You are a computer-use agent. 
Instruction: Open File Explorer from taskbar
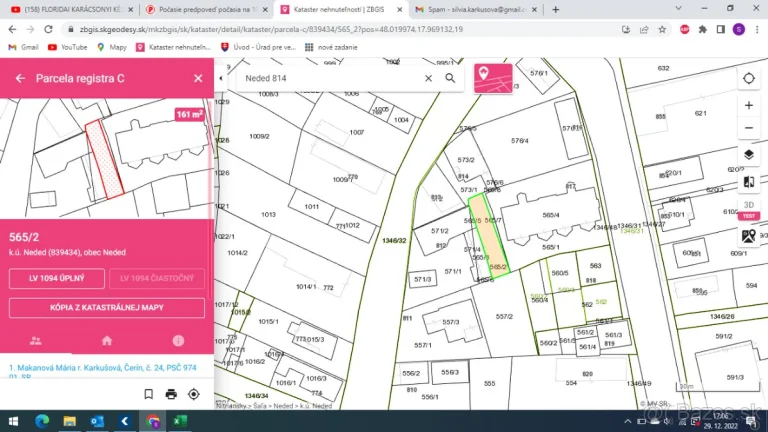(70, 421)
